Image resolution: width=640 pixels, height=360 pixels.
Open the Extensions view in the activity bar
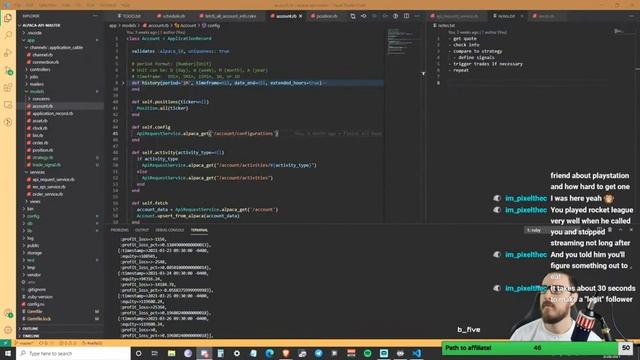[x=8, y=87]
